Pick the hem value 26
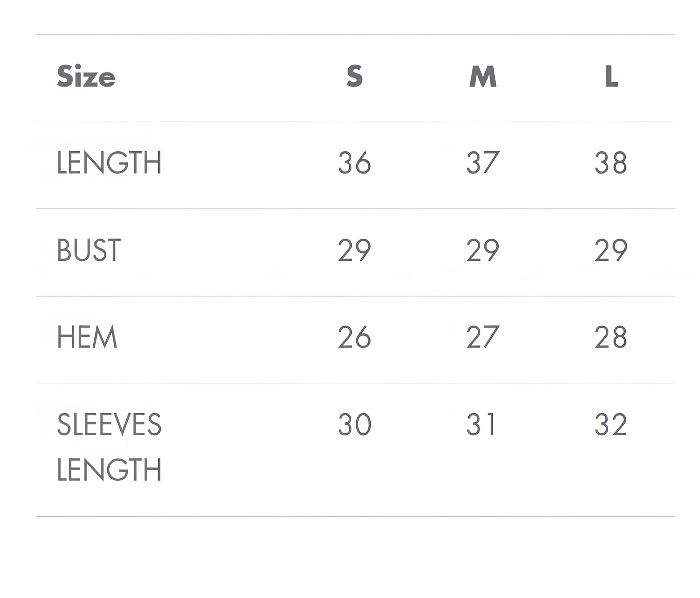The width and height of the screenshot is (700, 598). pyautogui.click(x=354, y=337)
